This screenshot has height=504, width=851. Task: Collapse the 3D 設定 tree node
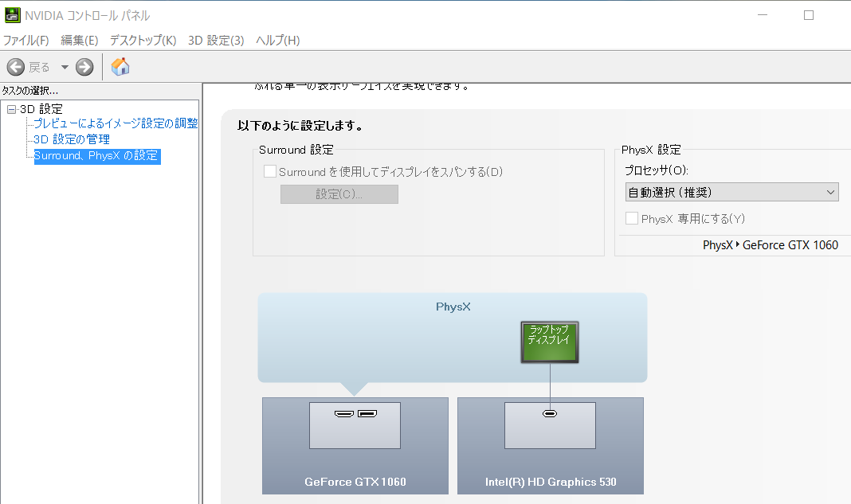coord(11,109)
